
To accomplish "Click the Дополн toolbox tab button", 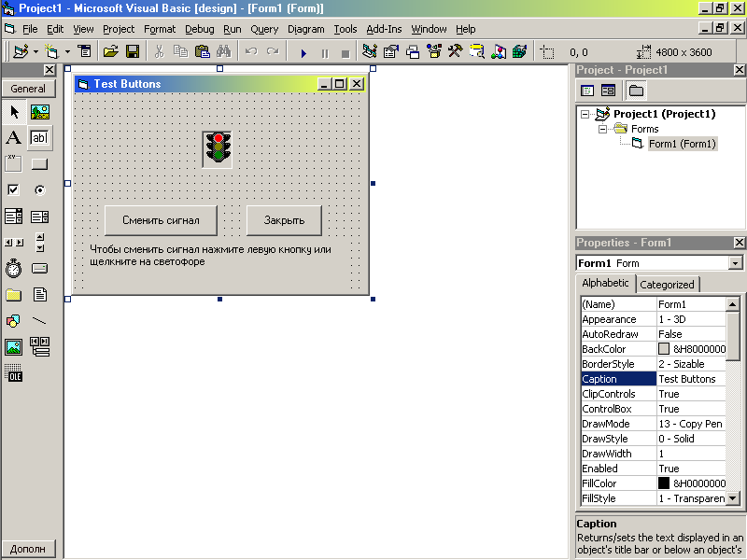I will [x=28, y=549].
